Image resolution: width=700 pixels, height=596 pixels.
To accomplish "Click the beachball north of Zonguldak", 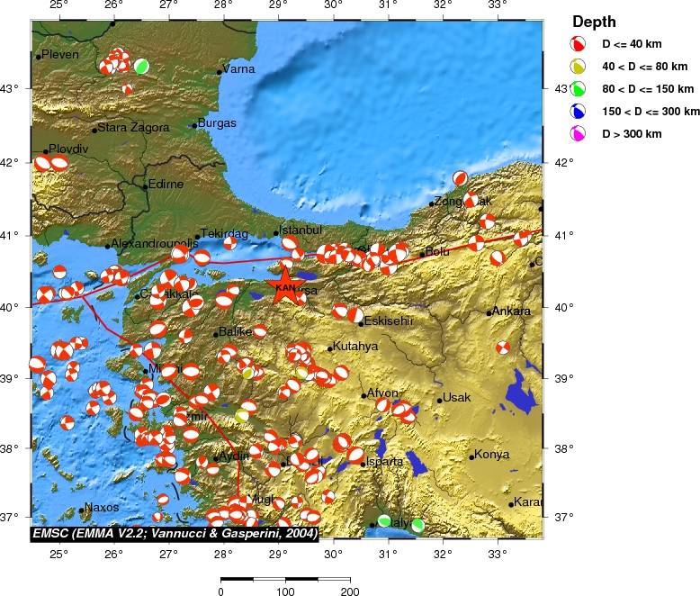I will tap(461, 178).
